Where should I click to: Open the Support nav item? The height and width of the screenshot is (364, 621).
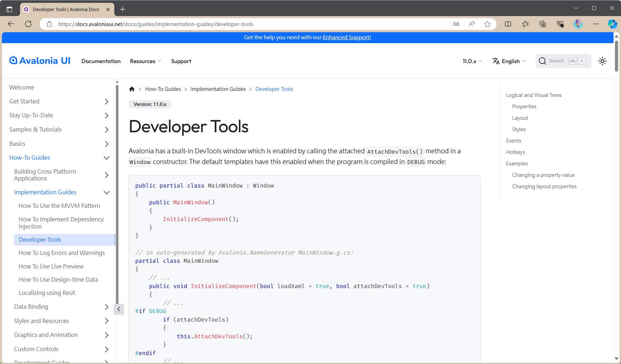[181, 61]
